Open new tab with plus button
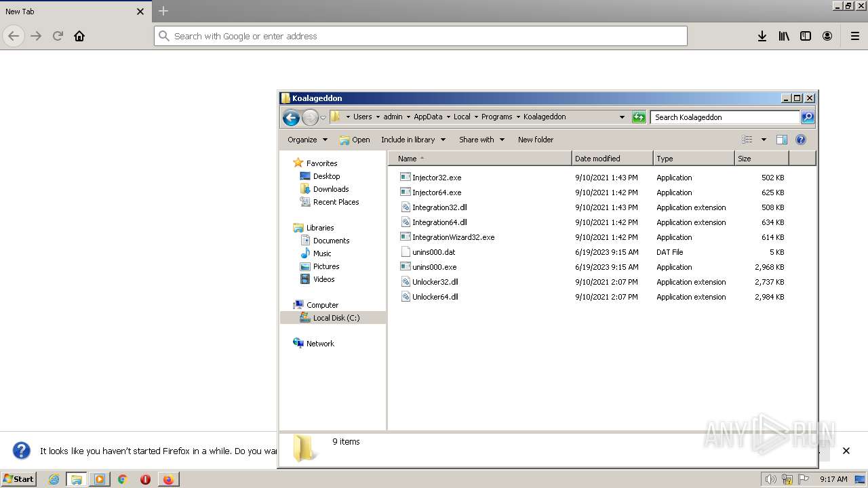Image resolution: width=868 pixels, height=488 pixels. tap(163, 11)
